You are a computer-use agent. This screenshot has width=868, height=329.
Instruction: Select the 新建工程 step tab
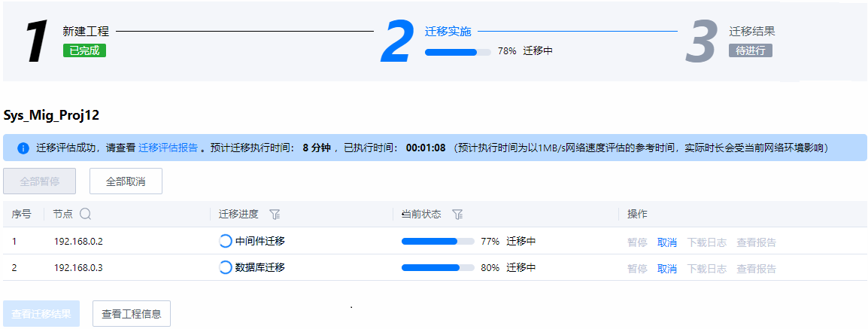(x=86, y=32)
